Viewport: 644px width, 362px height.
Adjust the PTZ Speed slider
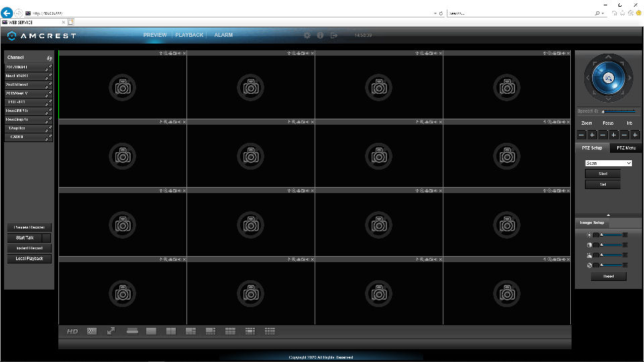click(x=619, y=112)
